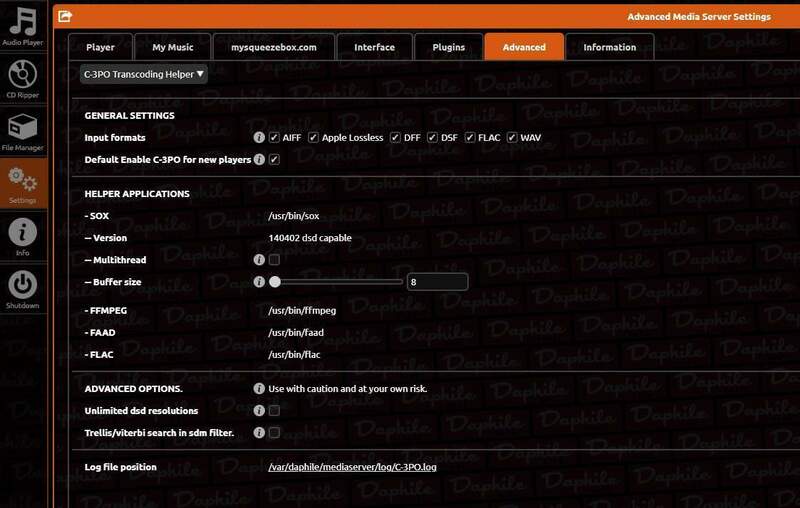Enable Unlimited dsd resolutions
Screen dimensions: 800x508
(274, 411)
